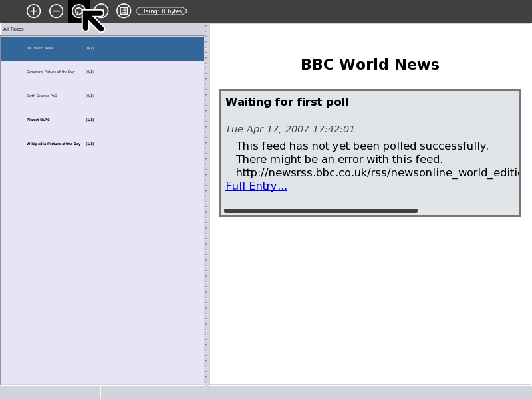Switch to the All Feeds tab

[x=13, y=29]
